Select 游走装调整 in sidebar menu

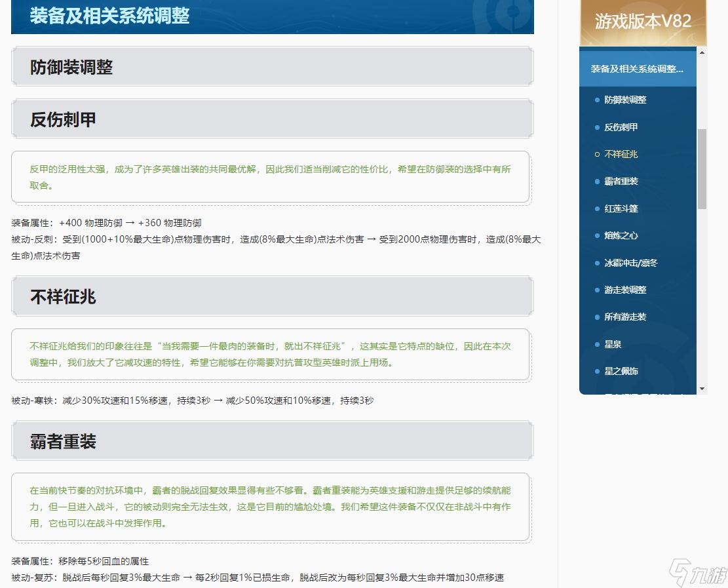pyautogui.click(x=625, y=290)
